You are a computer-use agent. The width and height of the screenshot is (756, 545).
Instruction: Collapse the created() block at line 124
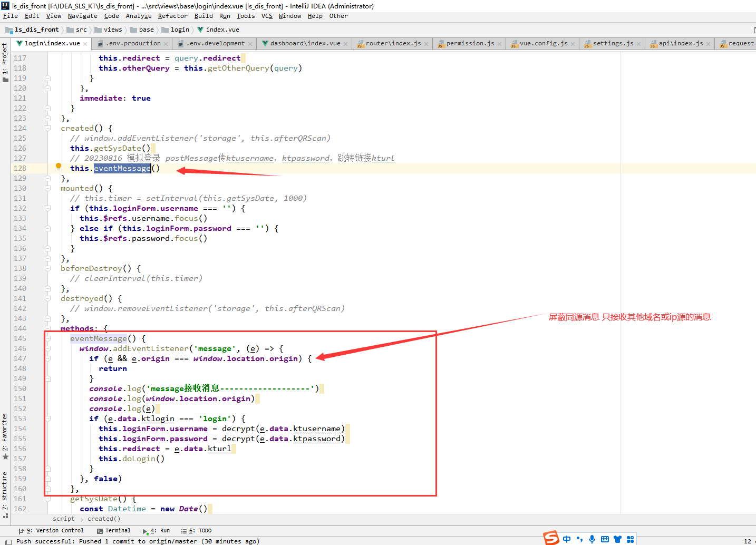tap(48, 128)
